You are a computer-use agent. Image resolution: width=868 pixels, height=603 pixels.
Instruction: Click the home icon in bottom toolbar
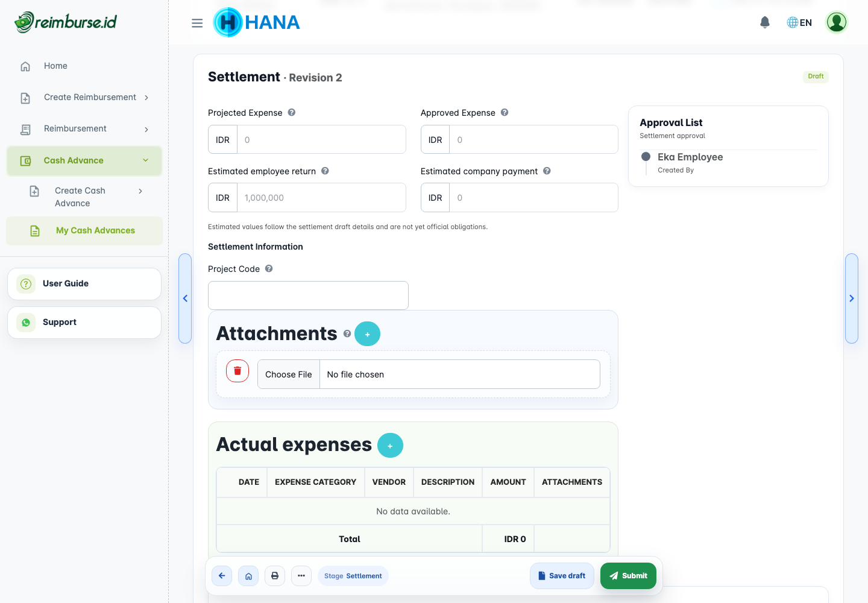(248, 576)
